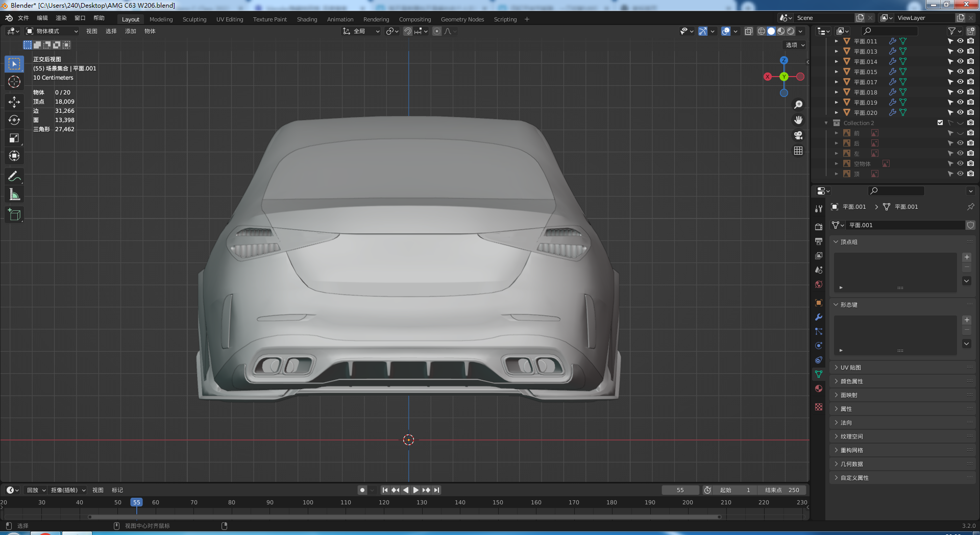Viewport: 980px width, 535px height.
Task: Toggle snapping magnet in header
Action: click(408, 31)
